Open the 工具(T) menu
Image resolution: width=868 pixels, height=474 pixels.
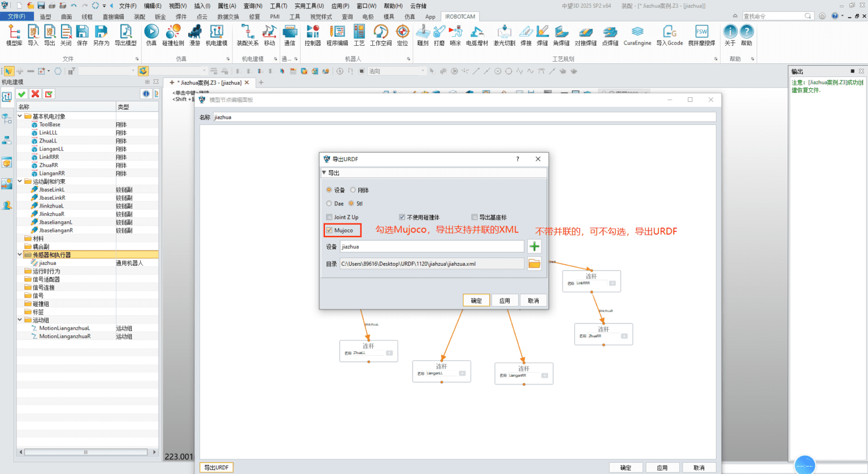pos(278,6)
